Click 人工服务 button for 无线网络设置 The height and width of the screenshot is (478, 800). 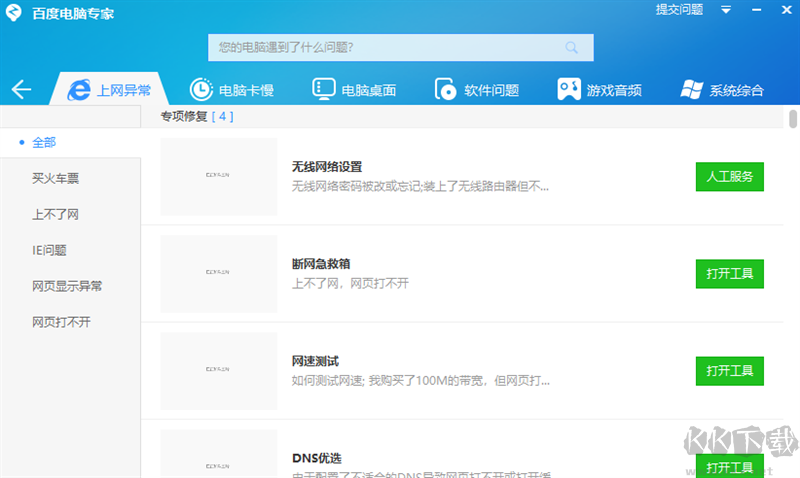(729, 177)
